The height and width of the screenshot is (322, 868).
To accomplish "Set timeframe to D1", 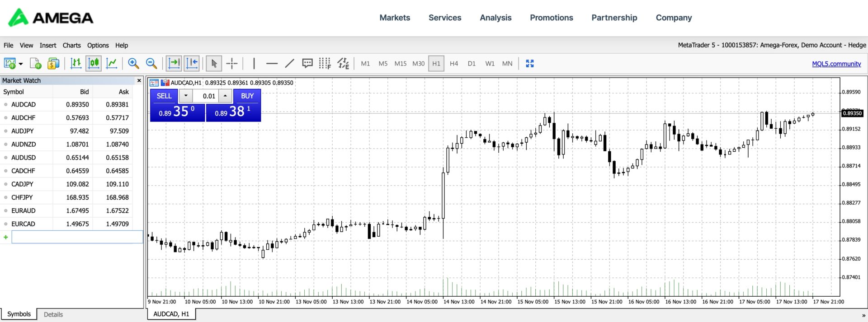I will (472, 64).
